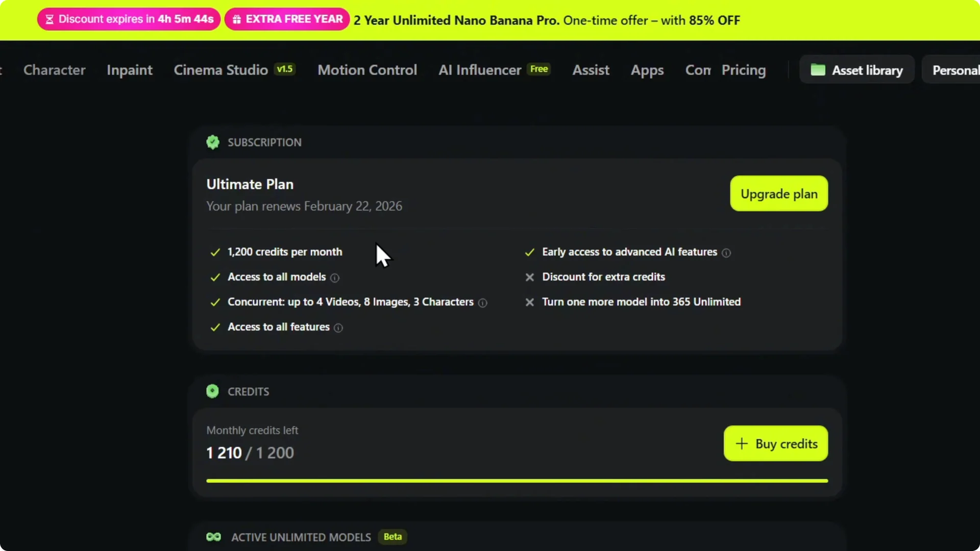The height and width of the screenshot is (551, 980).
Task: Select Cinema Studio v1.5
Action: 222,70
